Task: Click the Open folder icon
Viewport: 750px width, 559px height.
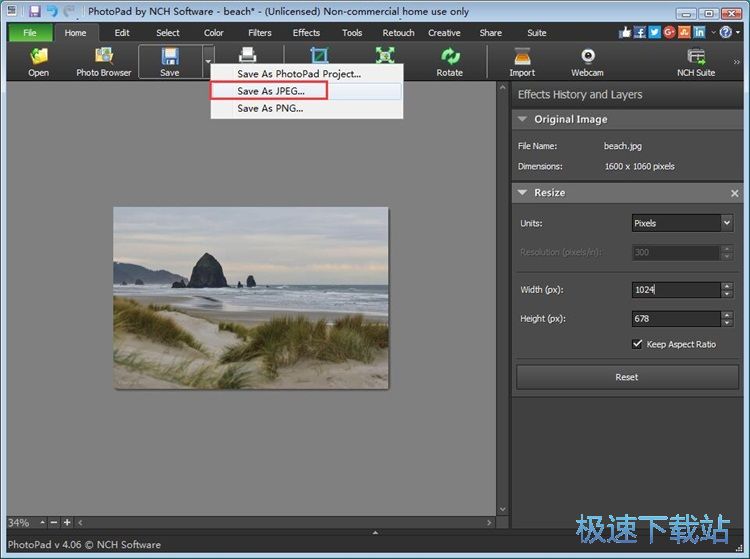Action: (39, 56)
